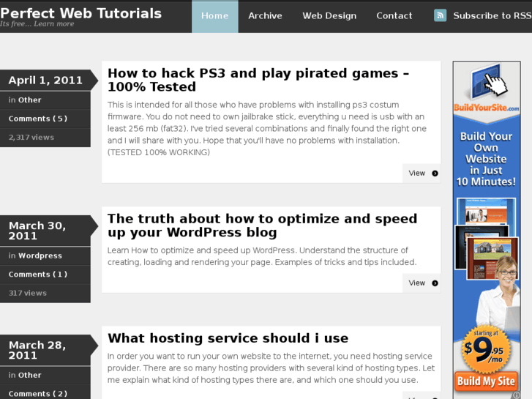Open 'in Wordpress' category link
The width and height of the screenshot is (532, 399).
click(35, 256)
